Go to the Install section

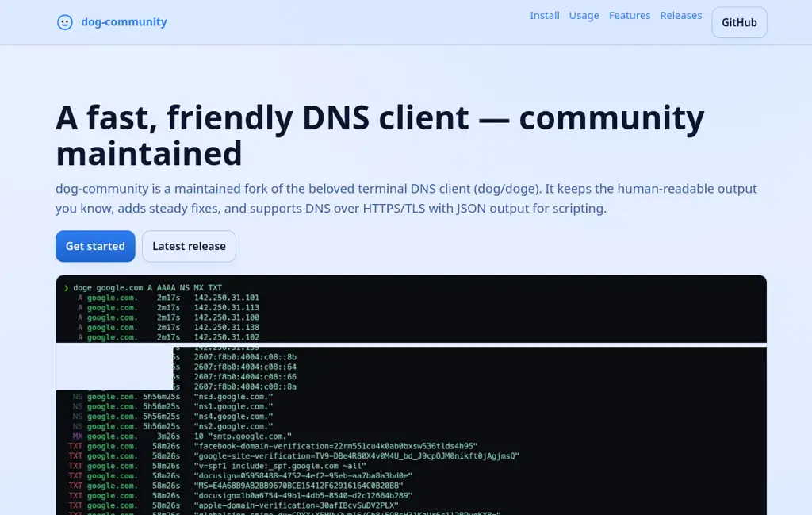coord(544,16)
